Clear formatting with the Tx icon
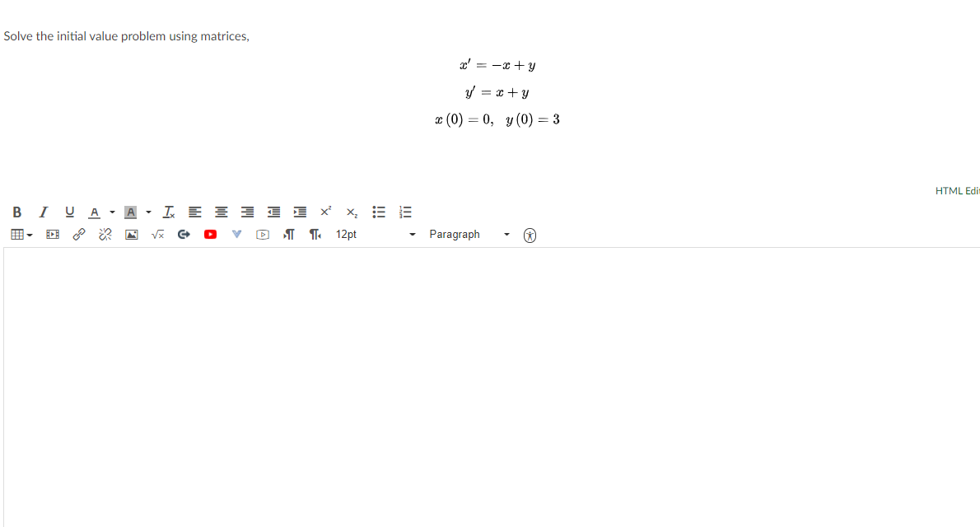Image resolution: width=980 pixels, height=527 pixels. (x=167, y=212)
